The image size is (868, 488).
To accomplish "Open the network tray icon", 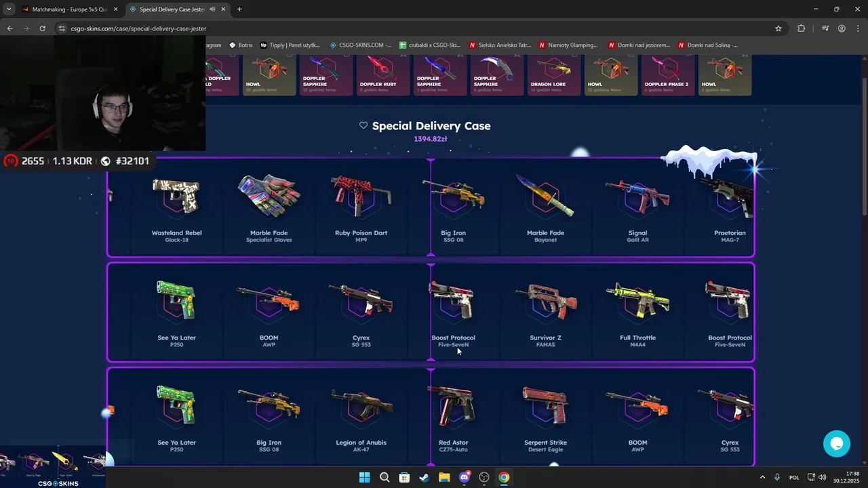I will click(x=812, y=477).
